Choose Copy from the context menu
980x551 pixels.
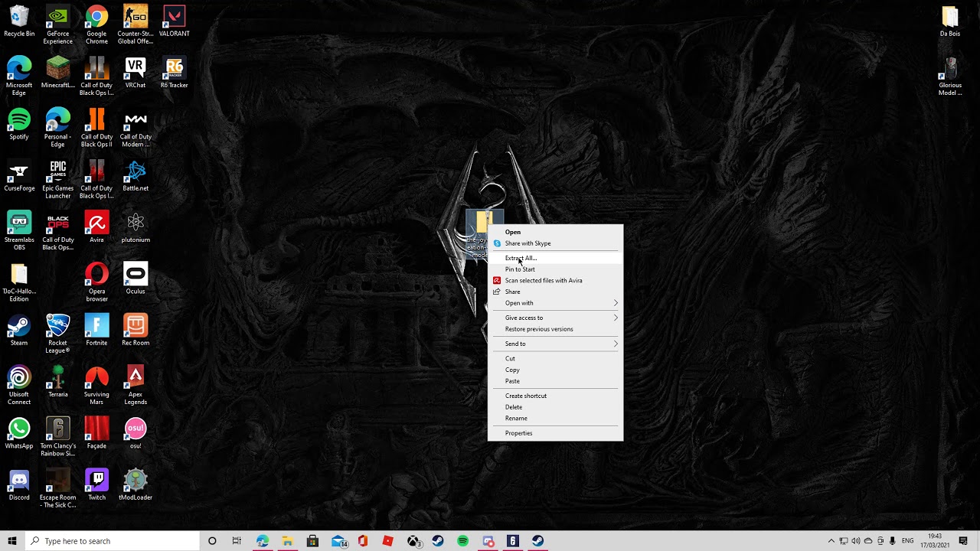pyautogui.click(x=555, y=370)
